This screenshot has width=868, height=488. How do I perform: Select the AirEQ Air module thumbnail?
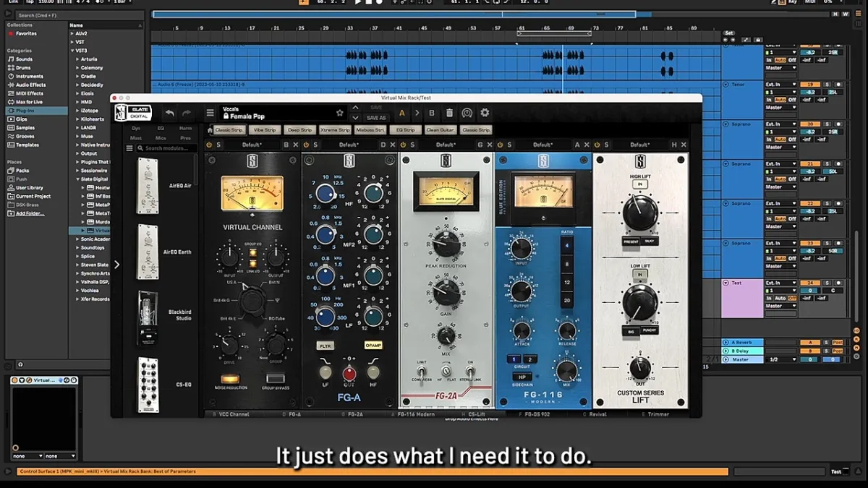coord(148,186)
